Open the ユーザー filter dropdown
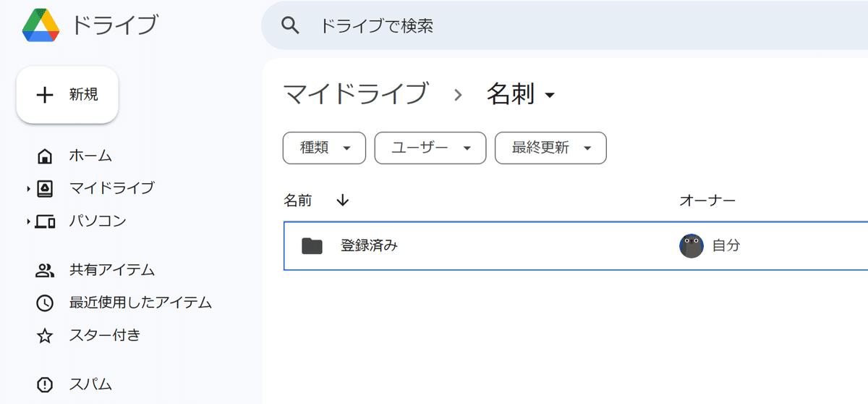 pyautogui.click(x=430, y=148)
